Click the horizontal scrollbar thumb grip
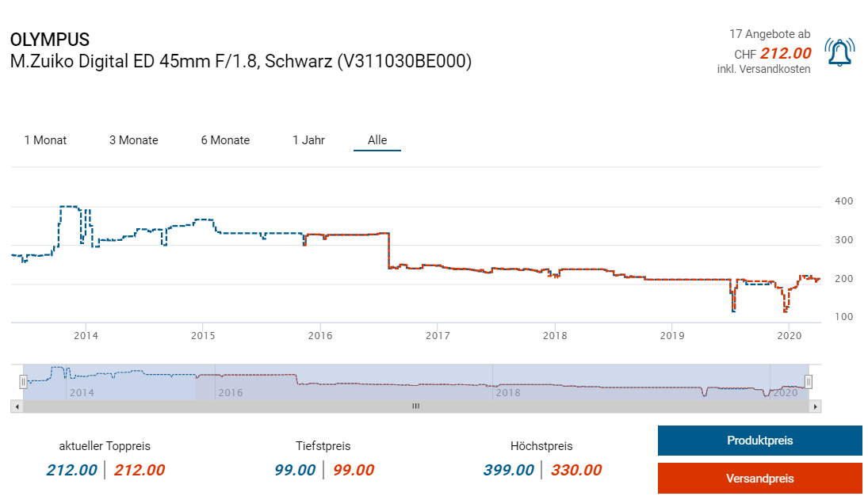 tap(415, 406)
